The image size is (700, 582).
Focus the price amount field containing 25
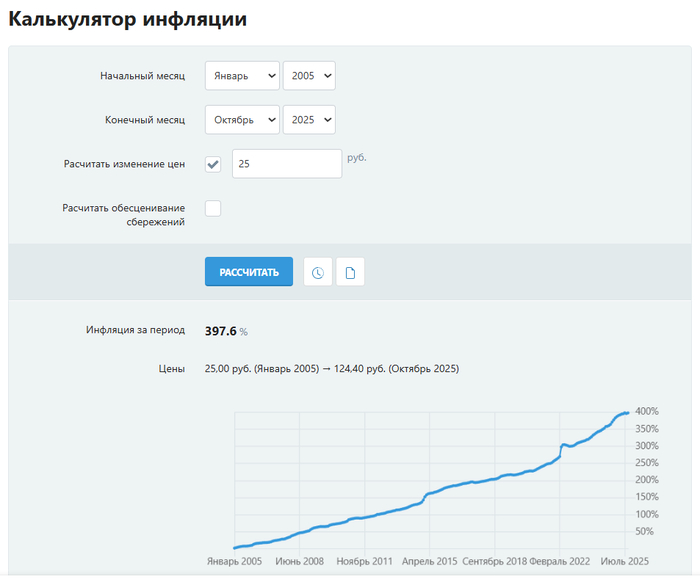[286, 164]
